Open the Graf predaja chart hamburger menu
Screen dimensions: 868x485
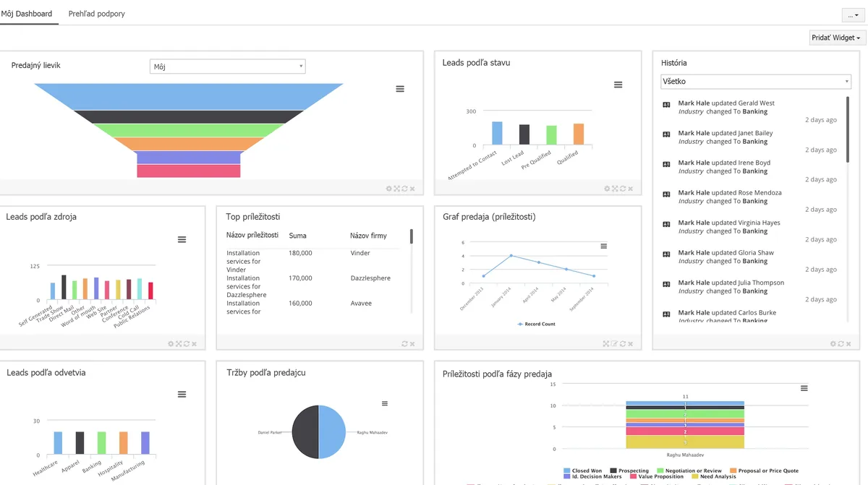coord(604,246)
